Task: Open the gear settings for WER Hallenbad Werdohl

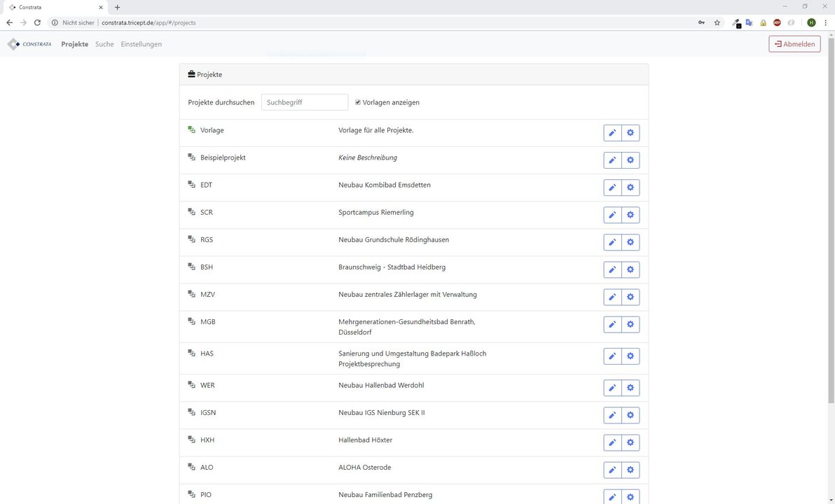Action: point(629,386)
